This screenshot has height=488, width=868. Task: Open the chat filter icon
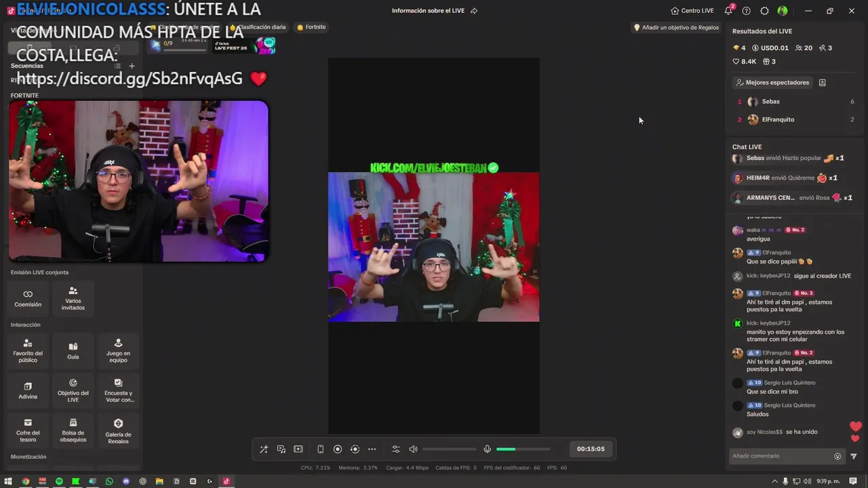[x=853, y=456]
